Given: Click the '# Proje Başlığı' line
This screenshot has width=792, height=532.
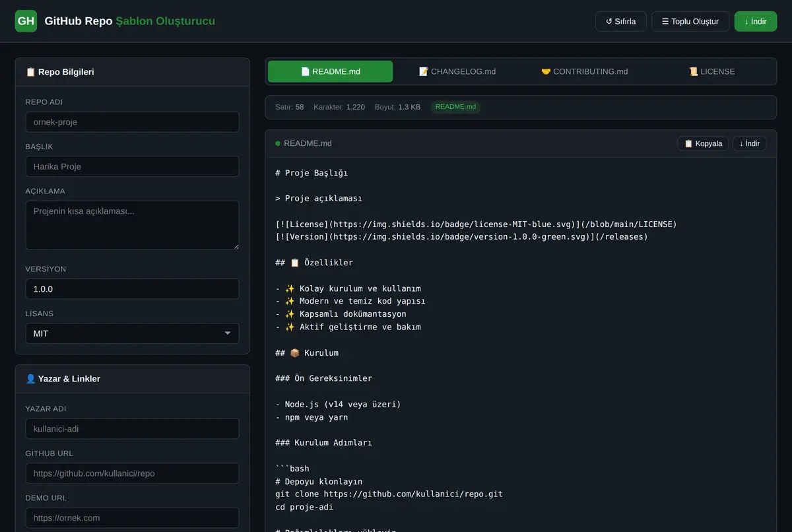Looking at the screenshot, I should coord(312,173).
